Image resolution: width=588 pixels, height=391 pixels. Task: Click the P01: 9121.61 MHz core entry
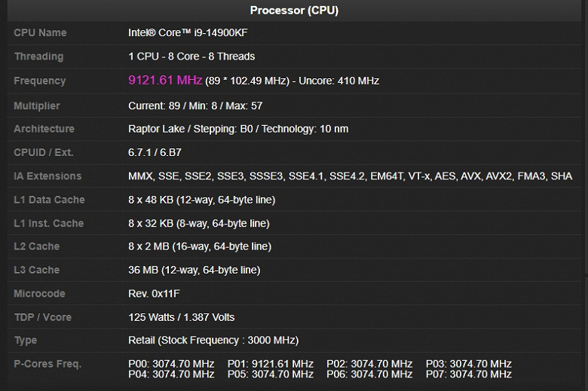point(271,364)
